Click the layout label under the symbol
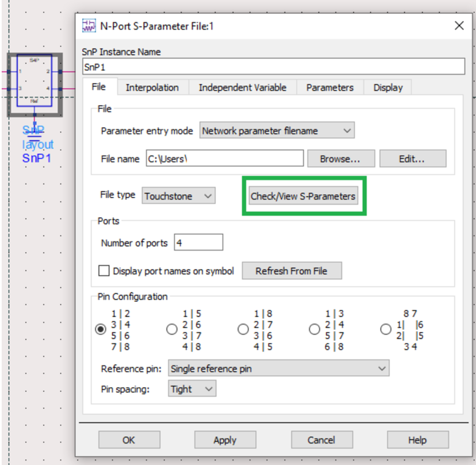The image size is (476, 465). coord(37,144)
